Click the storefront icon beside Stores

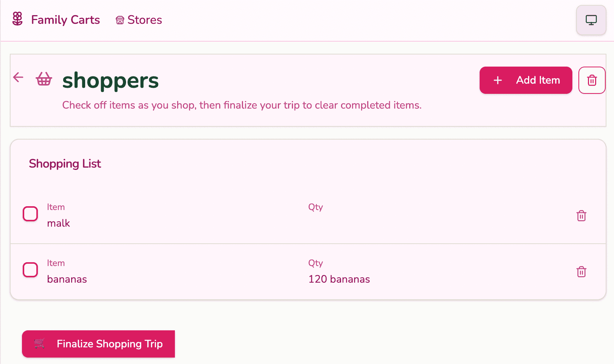click(x=120, y=20)
